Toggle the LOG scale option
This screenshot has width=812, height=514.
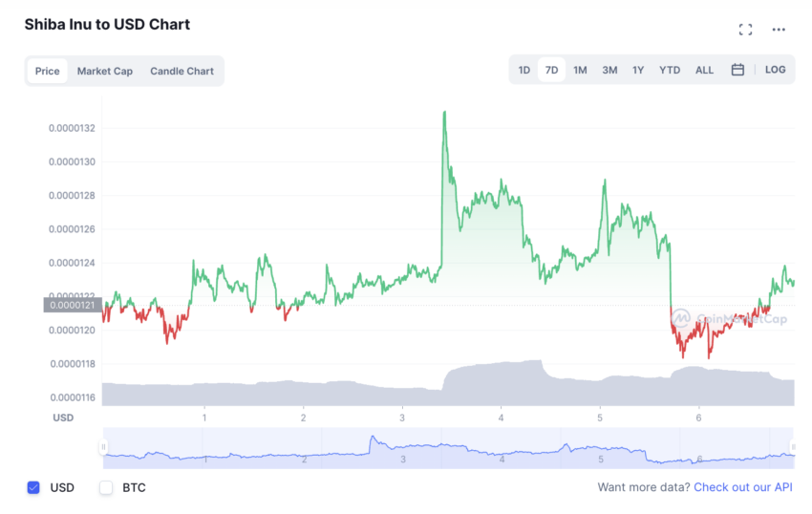pos(776,70)
